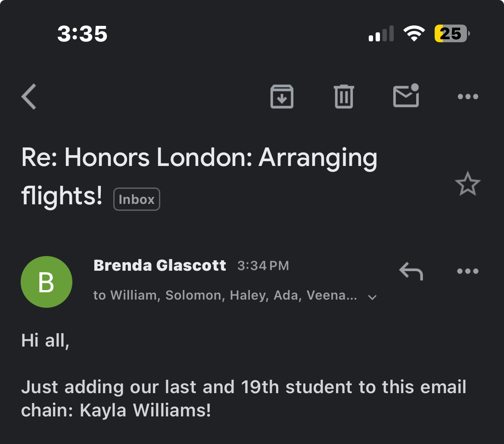Viewport: 504px width, 444px height.
Task: Tap the cellular signal bars icon
Action: 381,34
